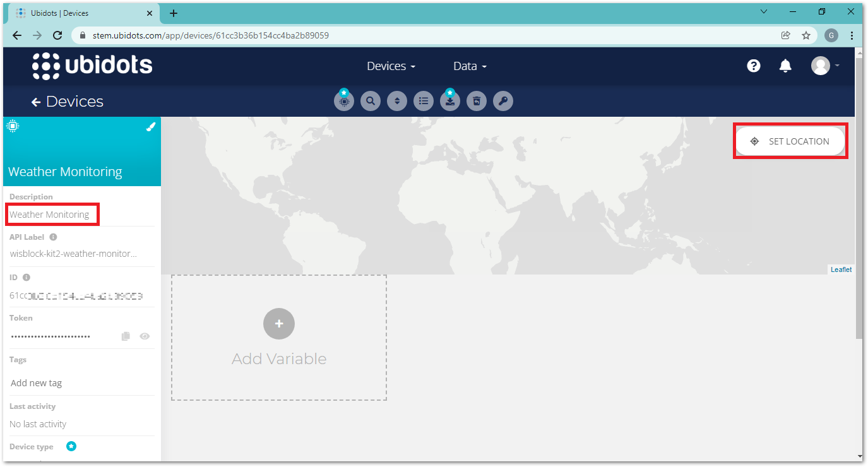Screen dimensions: 868x467
Task: Click the trash restore icon
Action: [477, 101]
